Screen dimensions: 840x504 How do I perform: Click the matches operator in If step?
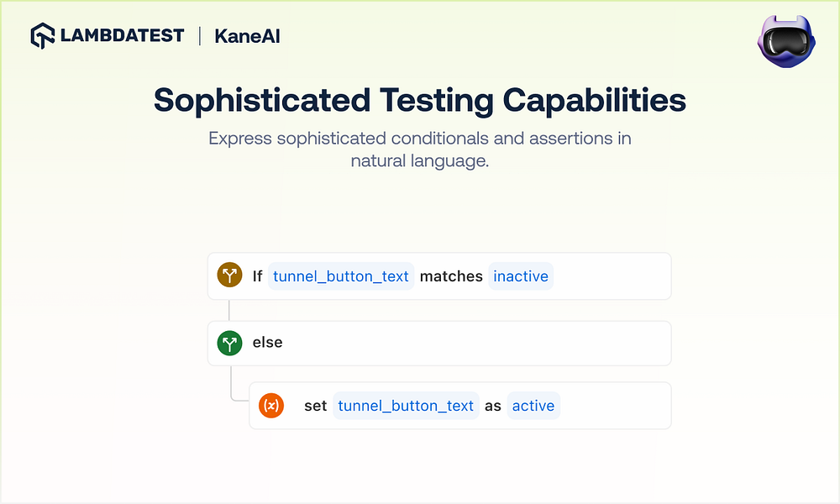(x=451, y=276)
